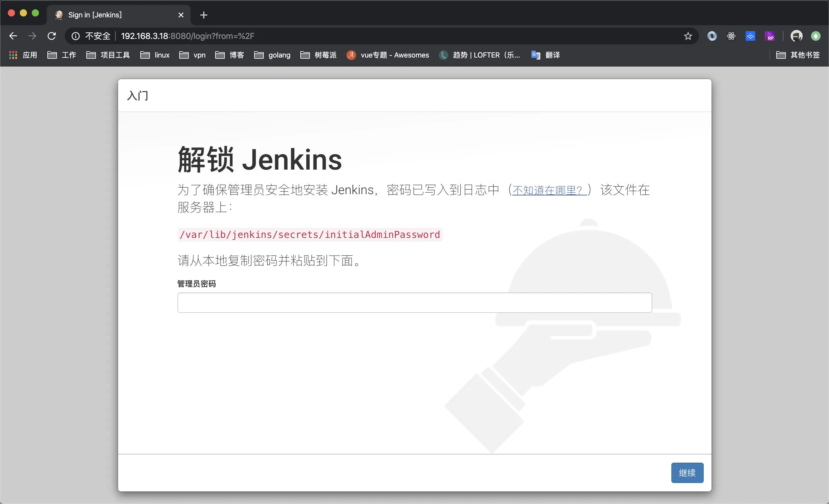Click the purple RP extension icon
The width and height of the screenshot is (829, 504).
(x=769, y=36)
